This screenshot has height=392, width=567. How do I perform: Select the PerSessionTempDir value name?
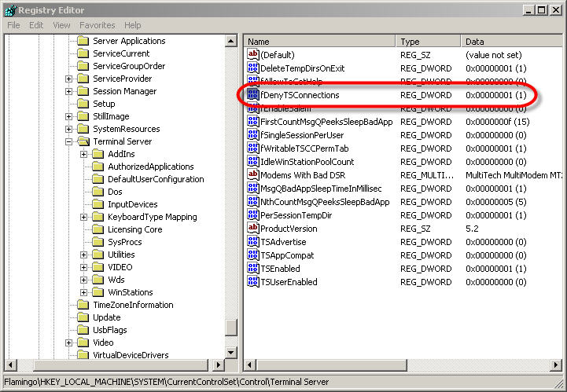[x=296, y=215]
